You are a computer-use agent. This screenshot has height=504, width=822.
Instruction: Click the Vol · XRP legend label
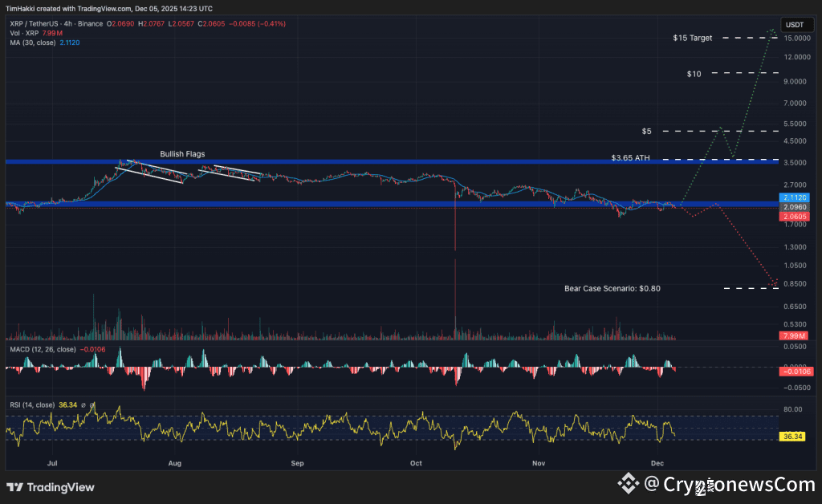pyautogui.click(x=24, y=34)
